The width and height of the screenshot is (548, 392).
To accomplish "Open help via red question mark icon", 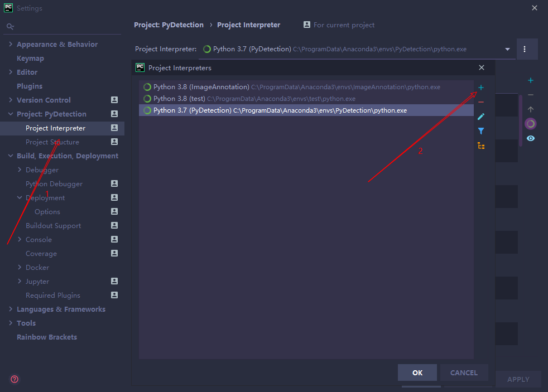I will pos(15,379).
